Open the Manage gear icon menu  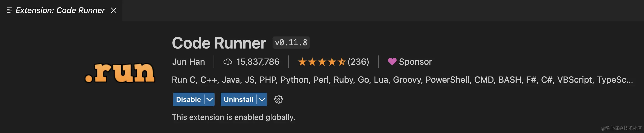click(278, 99)
